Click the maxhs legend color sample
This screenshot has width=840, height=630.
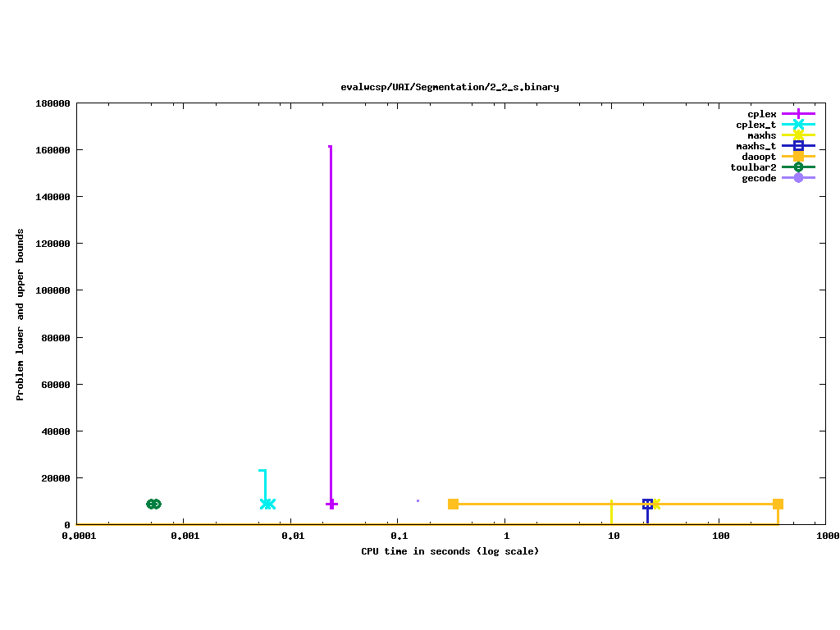tap(798, 135)
